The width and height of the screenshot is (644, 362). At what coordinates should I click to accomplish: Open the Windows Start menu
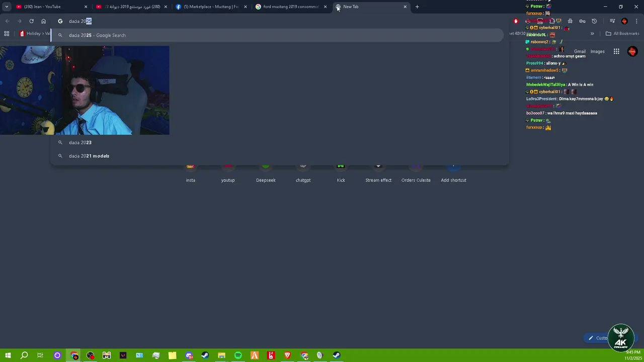(8, 355)
